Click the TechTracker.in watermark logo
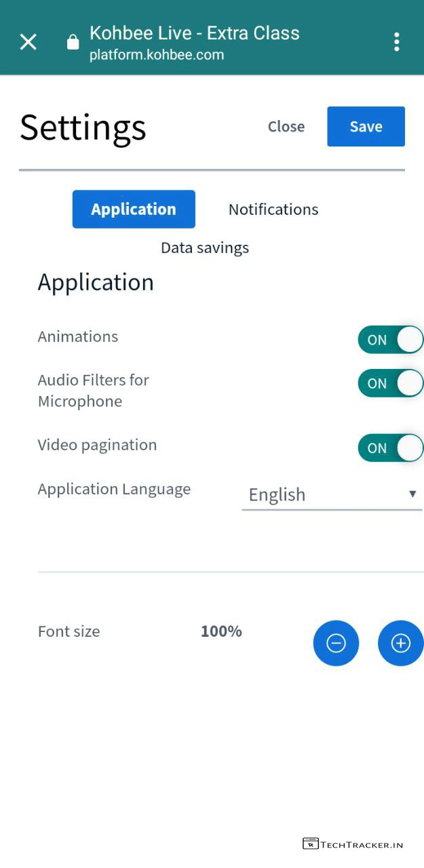424x868 pixels. coord(353,844)
